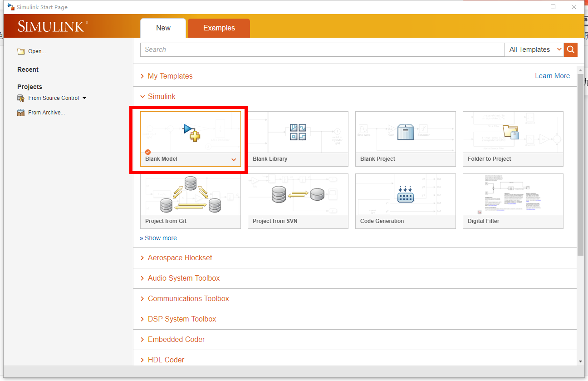This screenshot has height=381, width=588.
Task: Expand the Aerospace Blockset section
Action: [176, 257]
